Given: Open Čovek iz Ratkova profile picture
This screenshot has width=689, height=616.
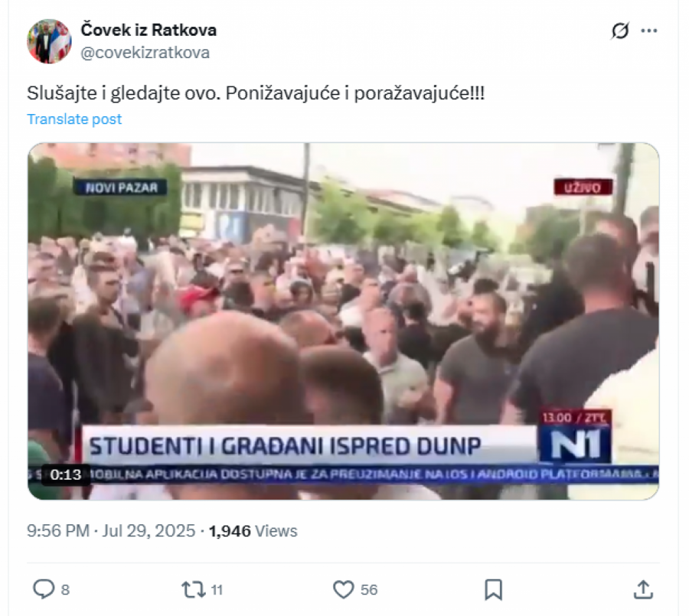Looking at the screenshot, I should point(49,41).
